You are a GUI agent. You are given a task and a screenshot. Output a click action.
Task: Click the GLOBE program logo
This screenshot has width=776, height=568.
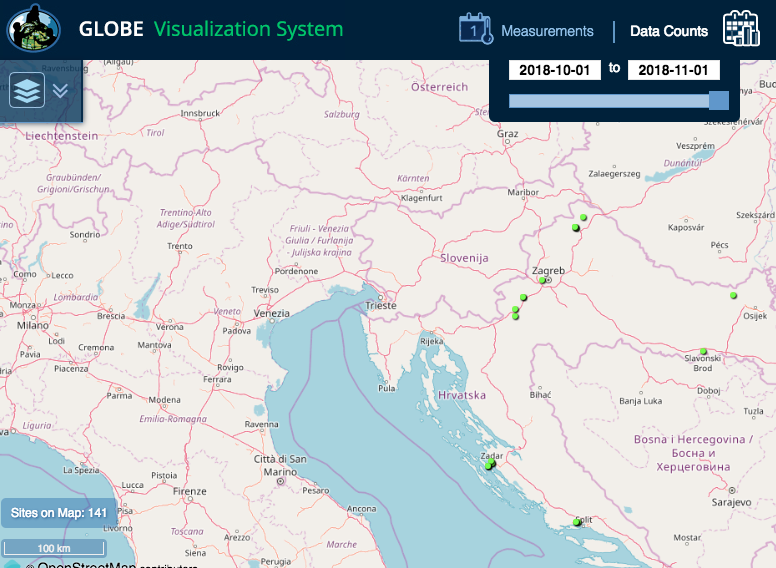34,29
